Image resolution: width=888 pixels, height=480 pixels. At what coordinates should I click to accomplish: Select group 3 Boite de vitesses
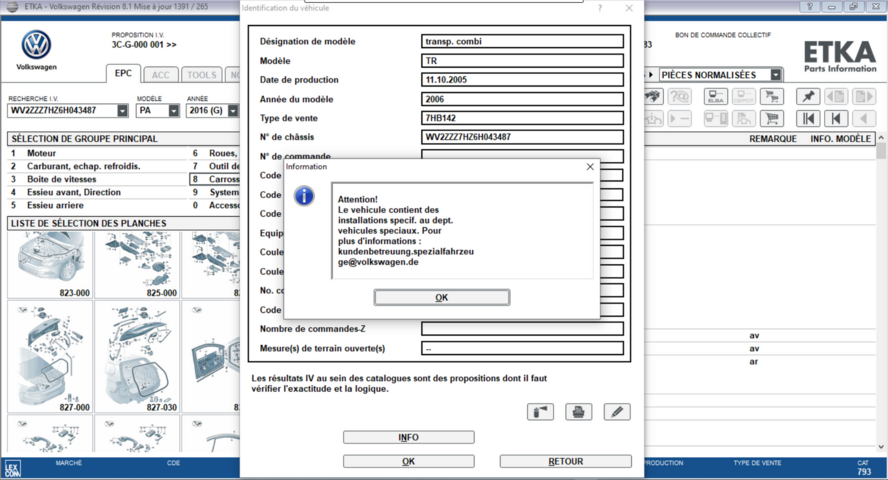(97, 179)
